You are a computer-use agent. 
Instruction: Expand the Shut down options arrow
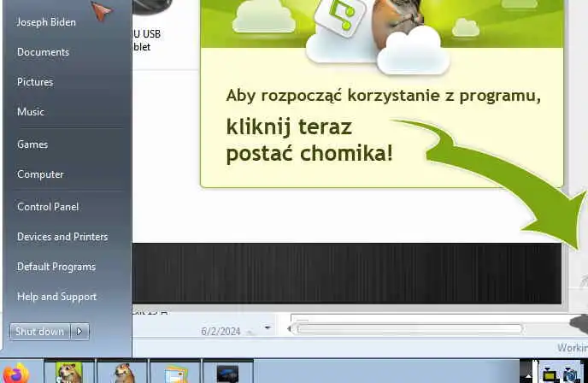(79, 332)
